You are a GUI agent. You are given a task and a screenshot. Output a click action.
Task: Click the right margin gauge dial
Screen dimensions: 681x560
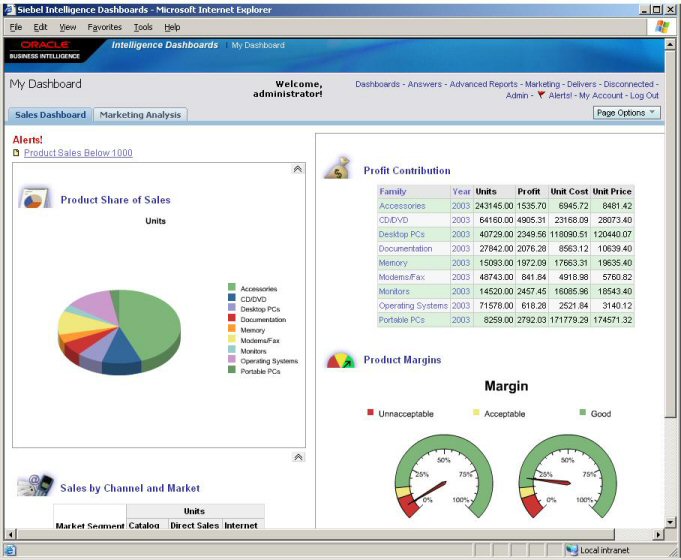(568, 477)
